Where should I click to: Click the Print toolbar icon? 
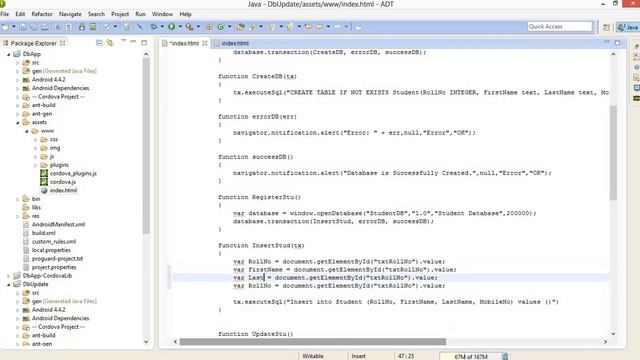[45, 27]
